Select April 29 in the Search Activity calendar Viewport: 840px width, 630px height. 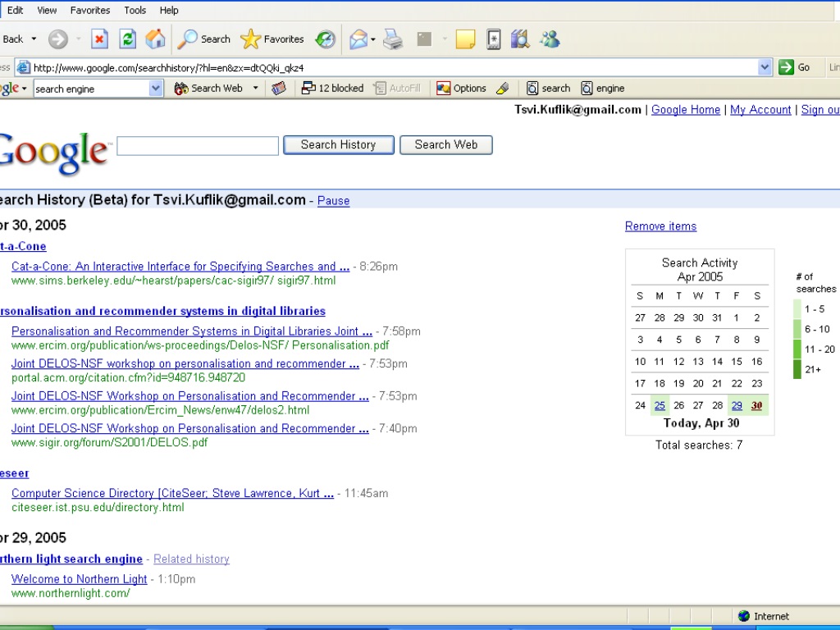pos(737,405)
